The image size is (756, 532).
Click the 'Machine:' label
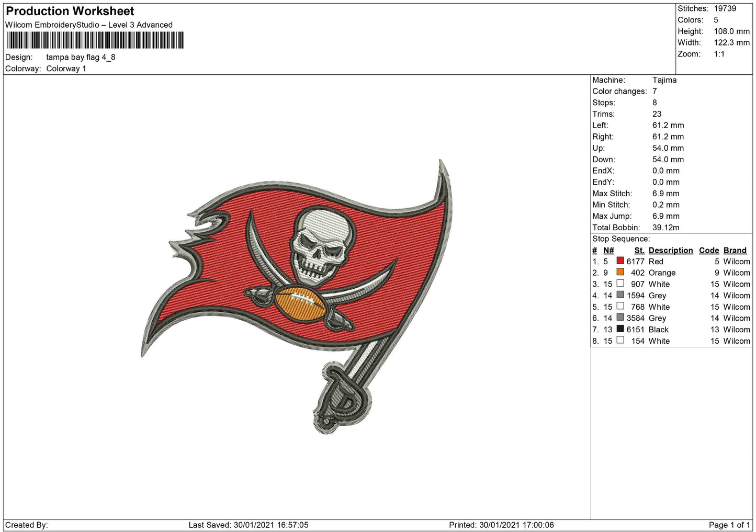click(608, 80)
